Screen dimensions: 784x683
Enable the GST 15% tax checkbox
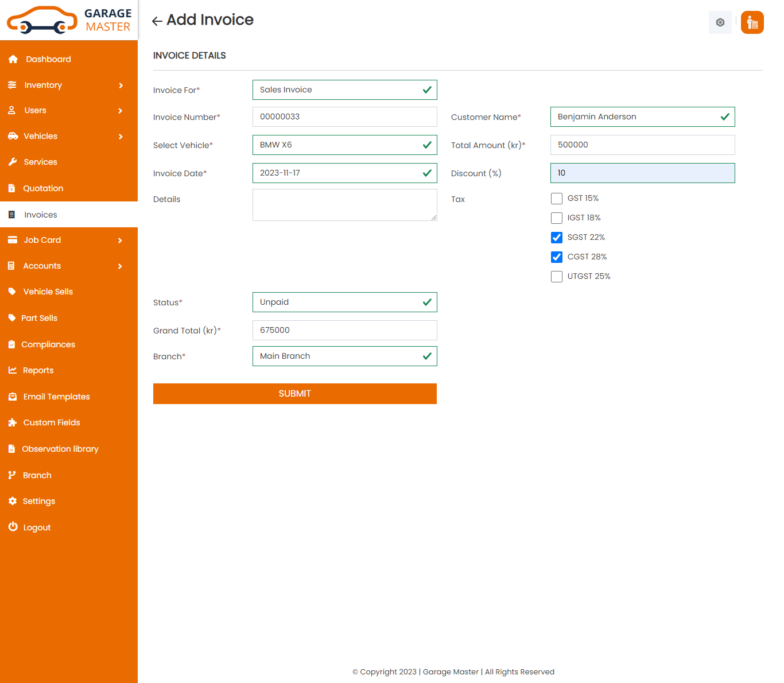click(x=556, y=199)
